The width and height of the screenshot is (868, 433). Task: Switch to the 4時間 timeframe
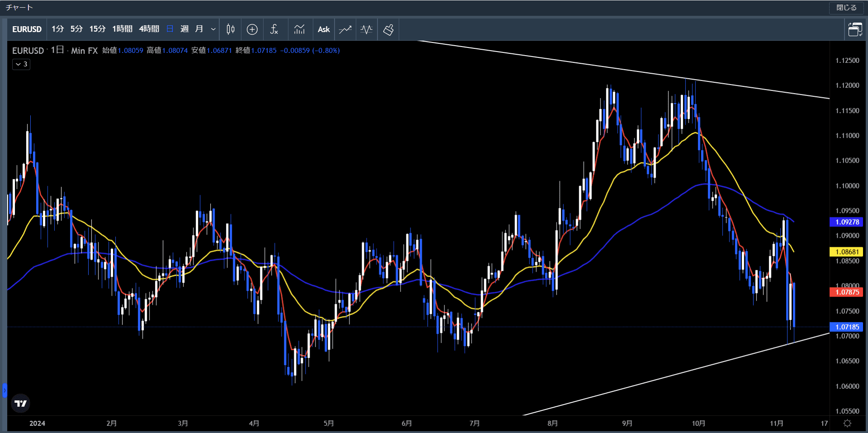click(149, 29)
